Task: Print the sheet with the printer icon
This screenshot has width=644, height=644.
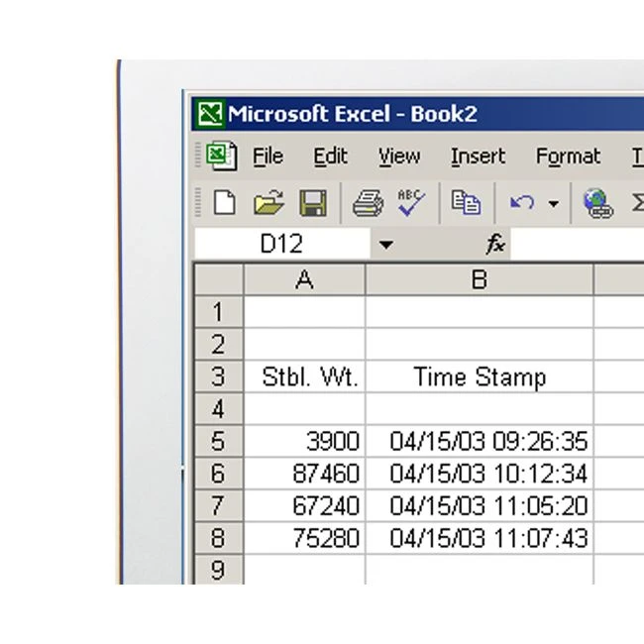Action: click(x=368, y=203)
